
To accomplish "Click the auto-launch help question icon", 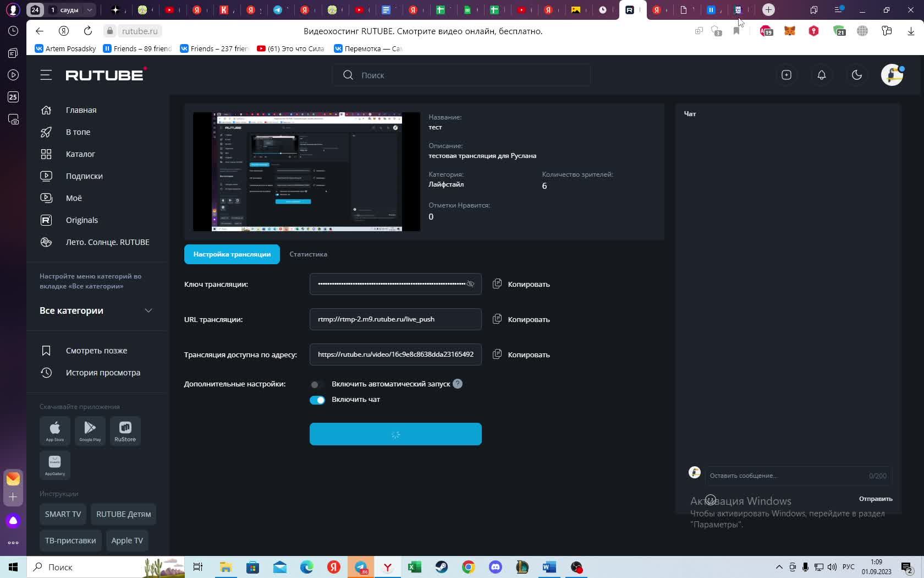I will [458, 384].
